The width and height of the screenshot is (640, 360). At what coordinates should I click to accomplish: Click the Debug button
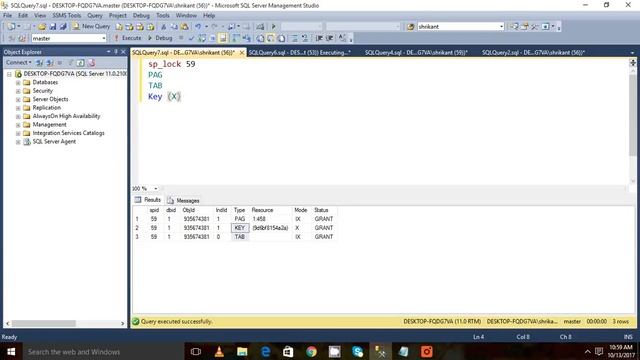click(160, 38)
